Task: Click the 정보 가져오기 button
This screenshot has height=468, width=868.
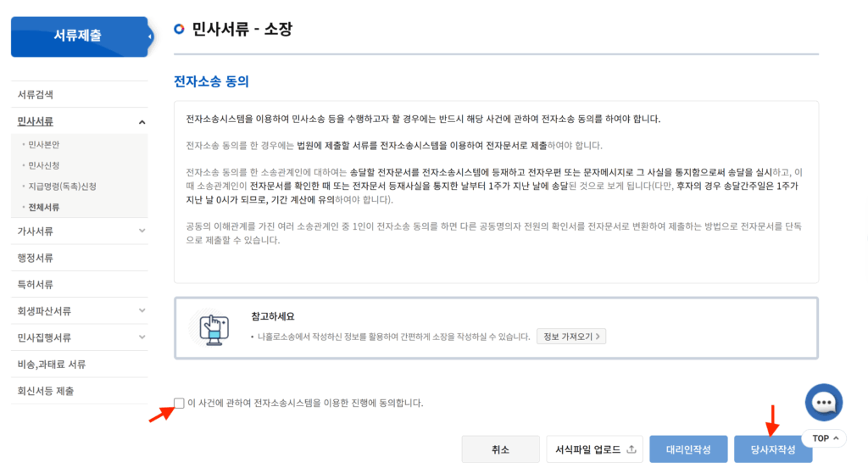Action: 571,337
